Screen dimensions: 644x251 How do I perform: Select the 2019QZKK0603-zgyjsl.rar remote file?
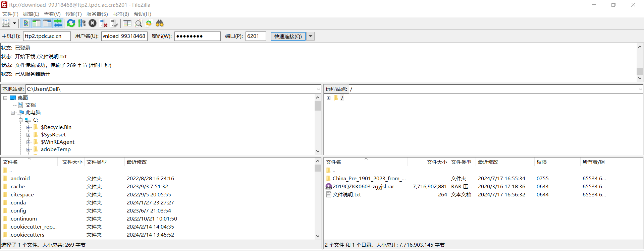click(x=363, y=187)
